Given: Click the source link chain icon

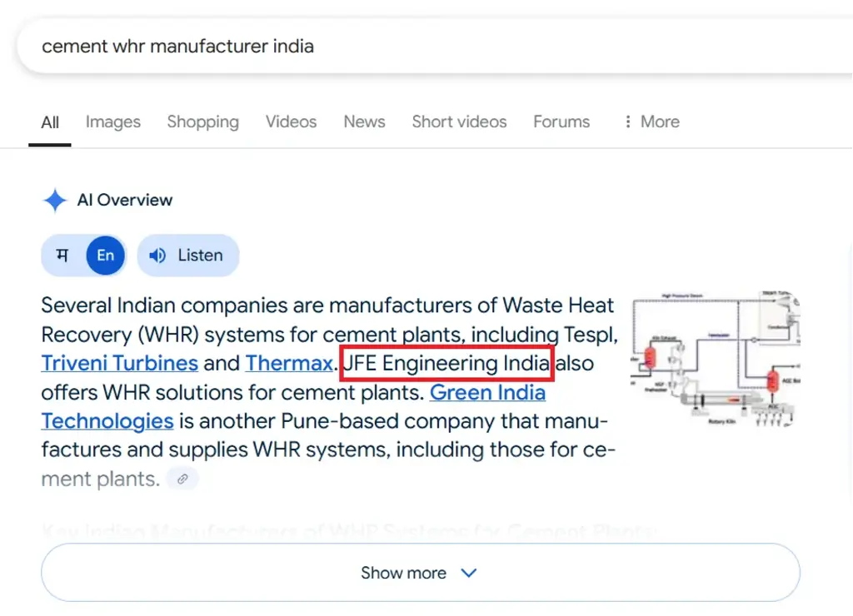Looking at the screenshot, I should point(182,479).
